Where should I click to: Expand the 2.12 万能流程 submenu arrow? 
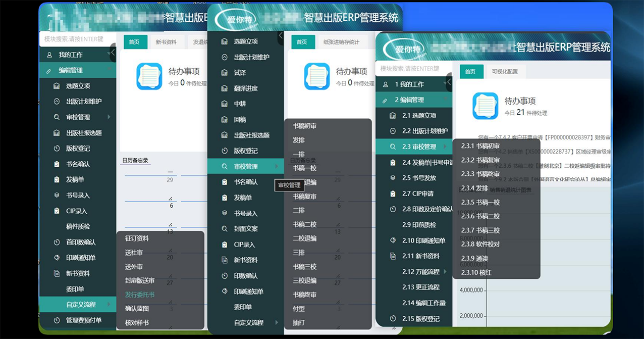[445, 272]
